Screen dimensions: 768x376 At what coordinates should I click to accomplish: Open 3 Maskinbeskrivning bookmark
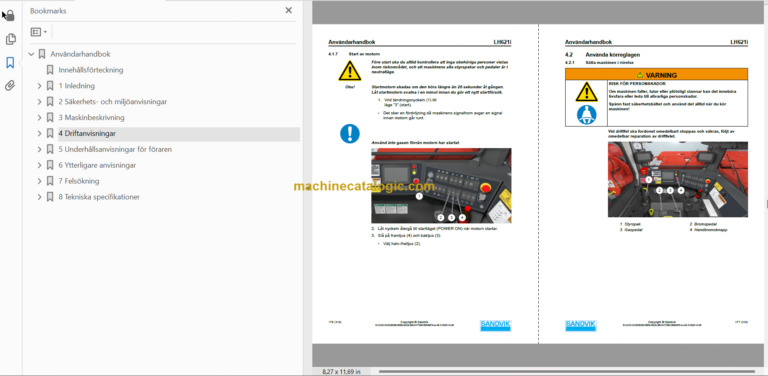coord(91,118)
